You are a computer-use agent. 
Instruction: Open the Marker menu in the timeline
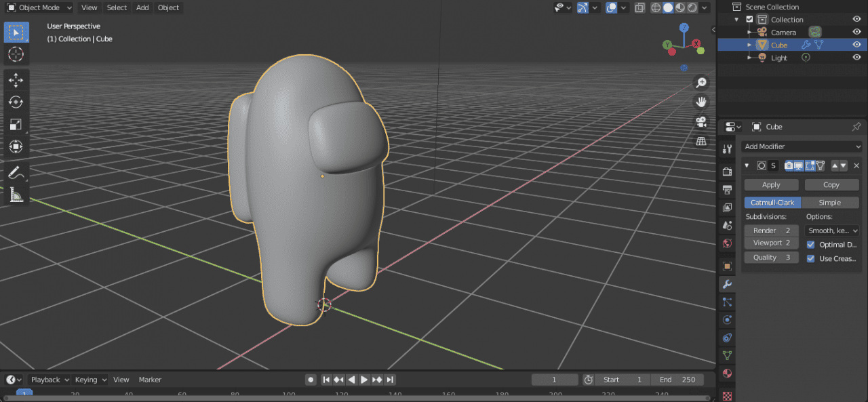click(x=150, y=380)
